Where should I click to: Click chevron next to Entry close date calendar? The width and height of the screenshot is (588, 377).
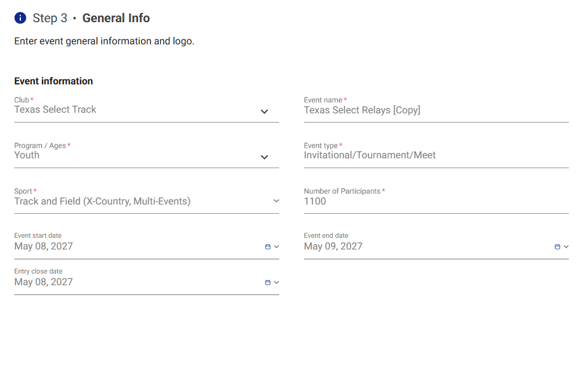[276, 283]
